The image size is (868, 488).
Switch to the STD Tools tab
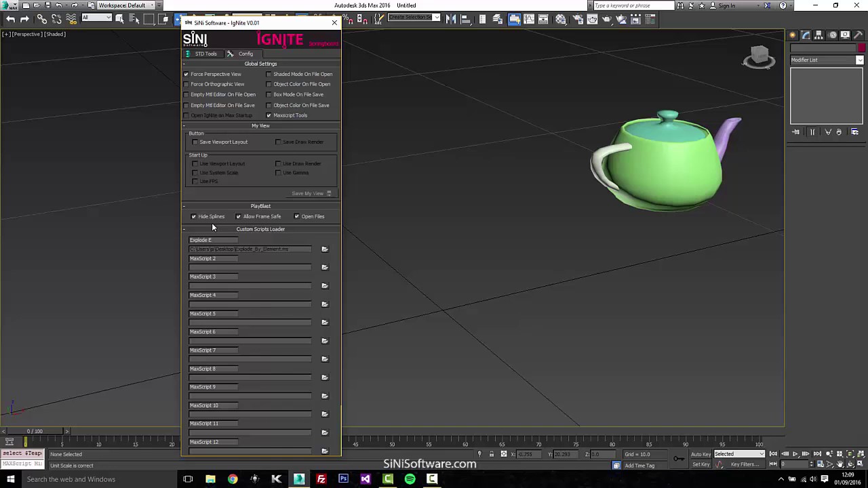[201, 54]
